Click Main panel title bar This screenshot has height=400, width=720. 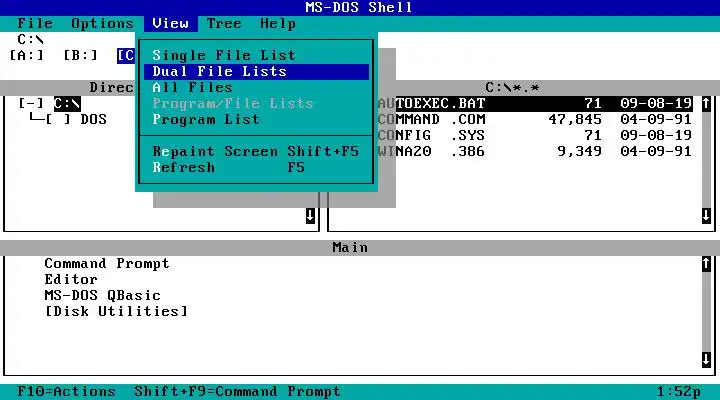[x=360, y=248]
